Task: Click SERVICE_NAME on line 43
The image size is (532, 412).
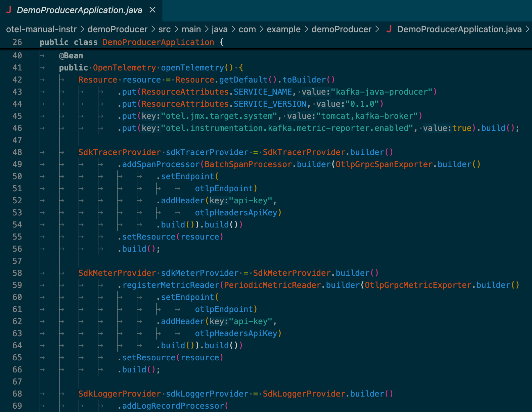Action: [263, 92]
